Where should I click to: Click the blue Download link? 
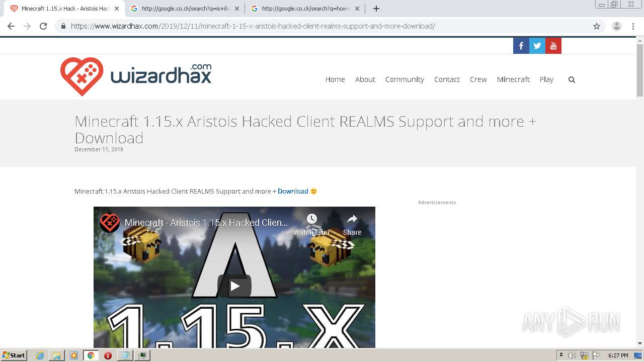[x=293, y=191]
